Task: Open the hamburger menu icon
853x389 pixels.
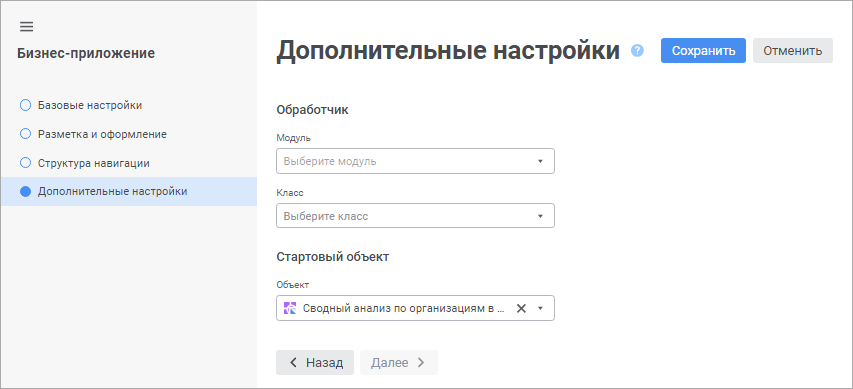Action: click(x=26, y=27)
